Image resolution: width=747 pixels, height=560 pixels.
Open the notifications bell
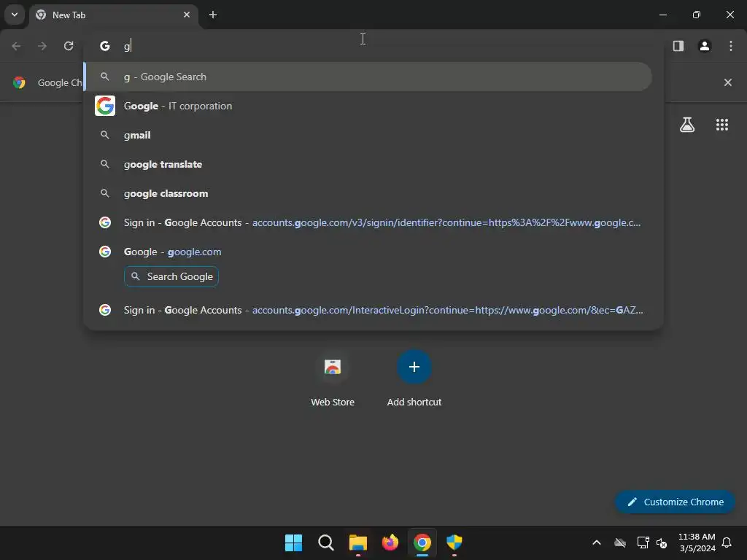pyautogui.click(x=727, y=542)
